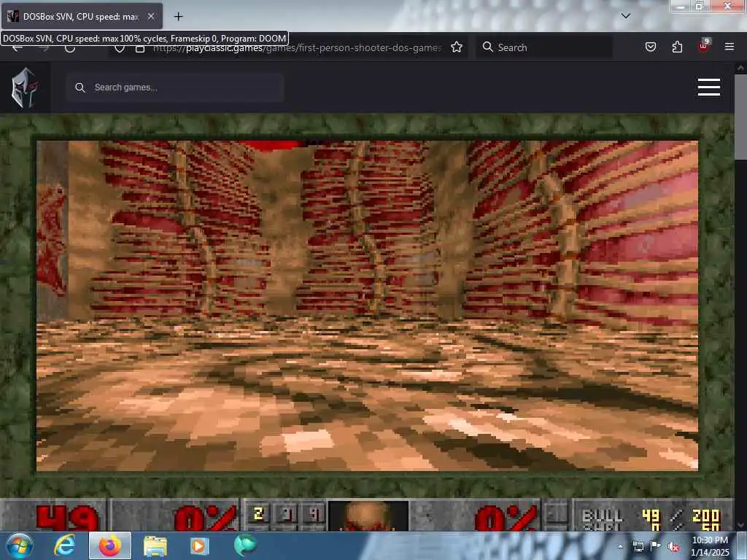
Task: Click the DOOM marine face in status bar
Action: pos(368,516)
